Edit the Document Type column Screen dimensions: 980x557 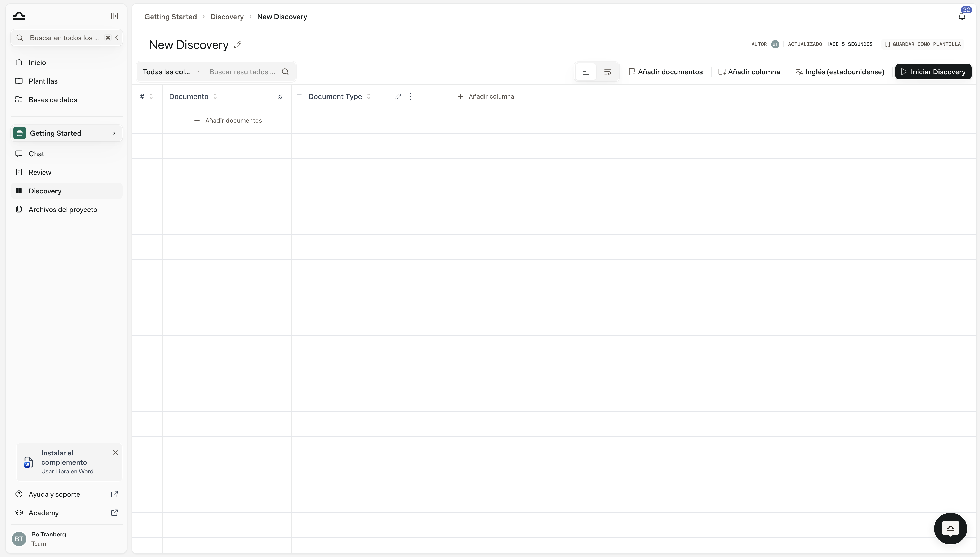click(398, 96)
